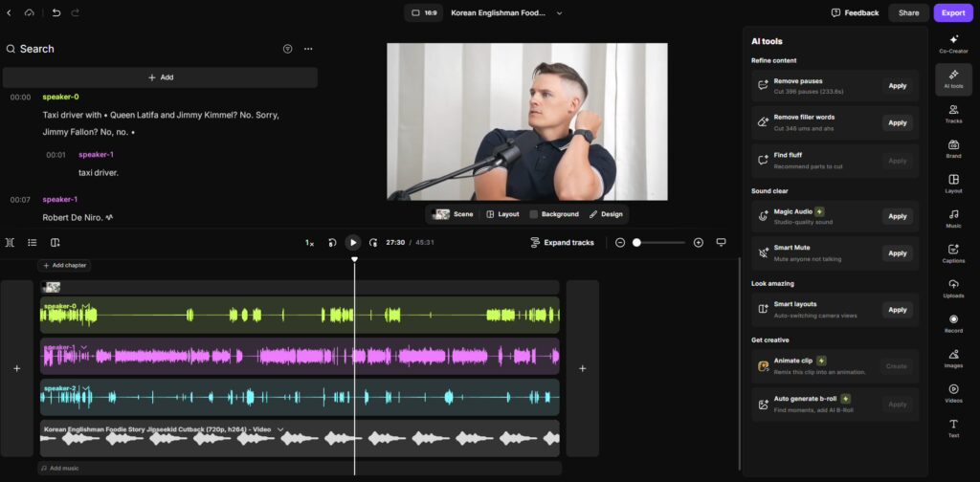Open the transcript filter icon
The image size is (980, 482).
click(x=287, y=49)
